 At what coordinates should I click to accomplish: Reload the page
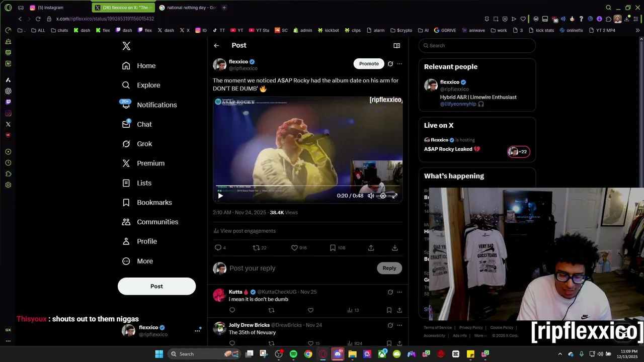click(38, 19)
